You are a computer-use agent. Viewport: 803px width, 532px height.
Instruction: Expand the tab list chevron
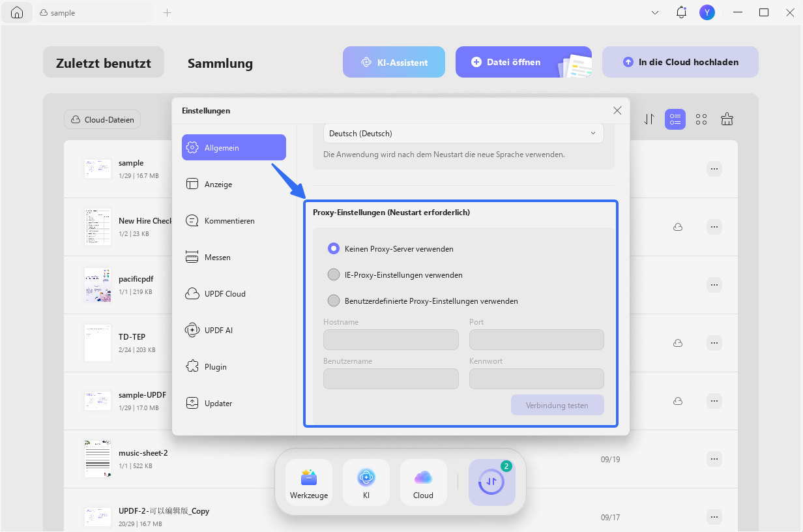point(655,12)
